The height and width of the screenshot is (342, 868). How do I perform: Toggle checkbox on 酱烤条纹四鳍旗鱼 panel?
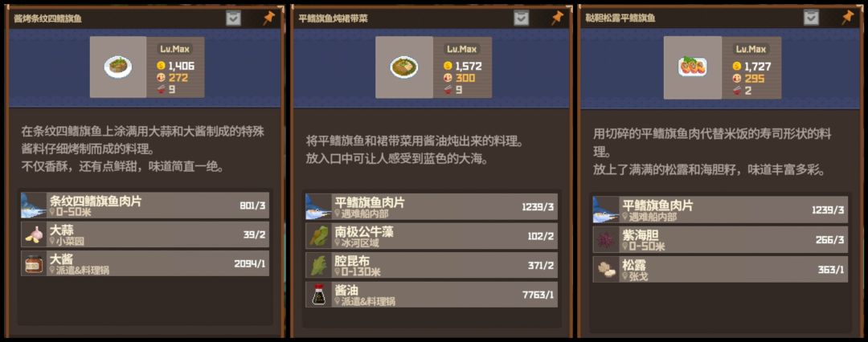pos(233,18)
